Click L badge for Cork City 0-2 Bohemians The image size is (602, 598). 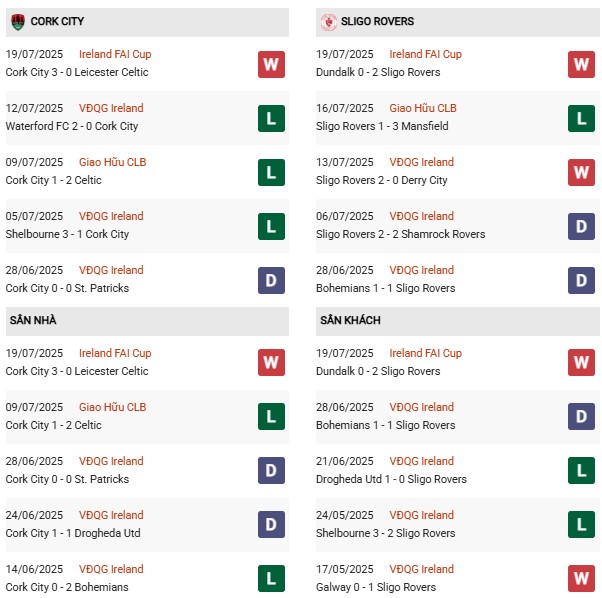coord(271,579)
